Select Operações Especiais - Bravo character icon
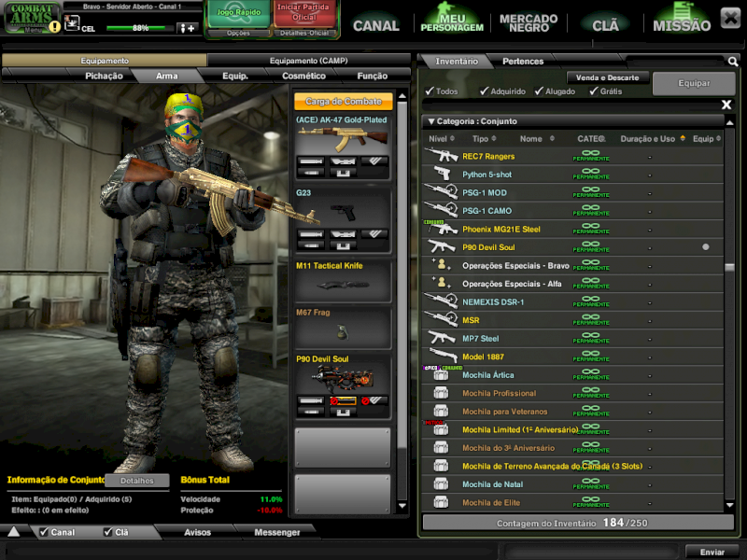The height and width of the screenshot is (560, 747). coord(442,265)
